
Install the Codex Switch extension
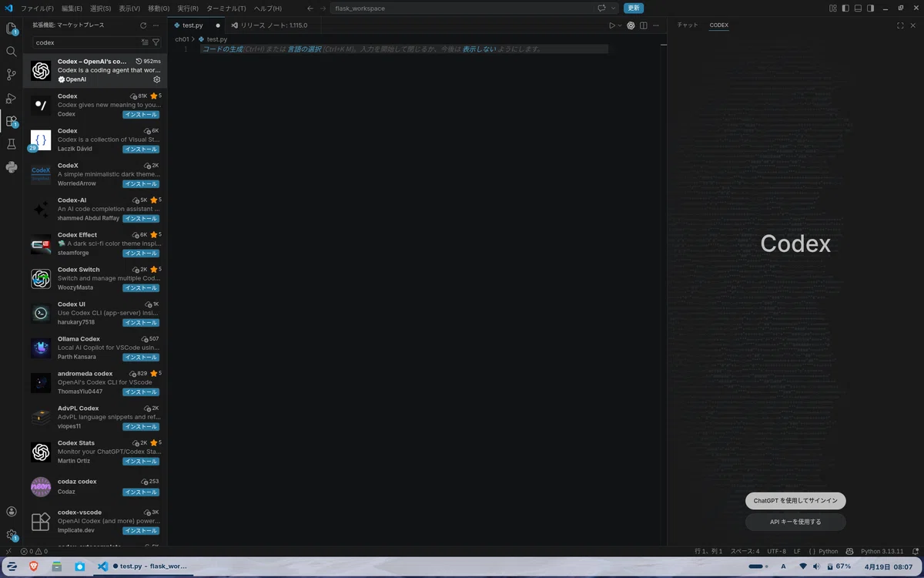(141, 287)
